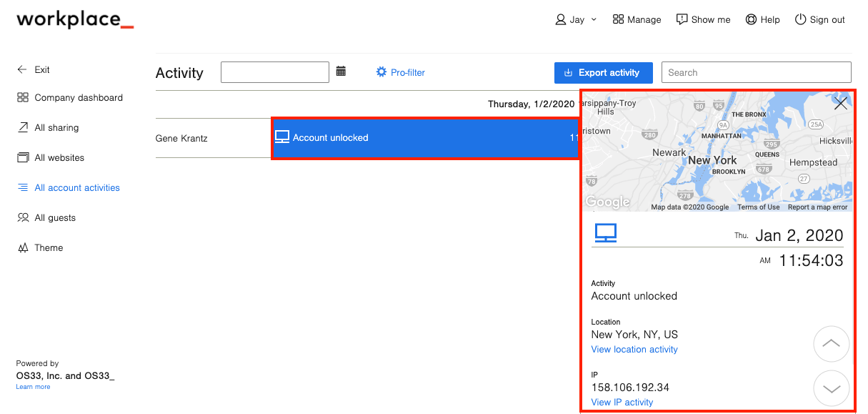
Task: Click the Export activity button
Action: tap(603, 72)
